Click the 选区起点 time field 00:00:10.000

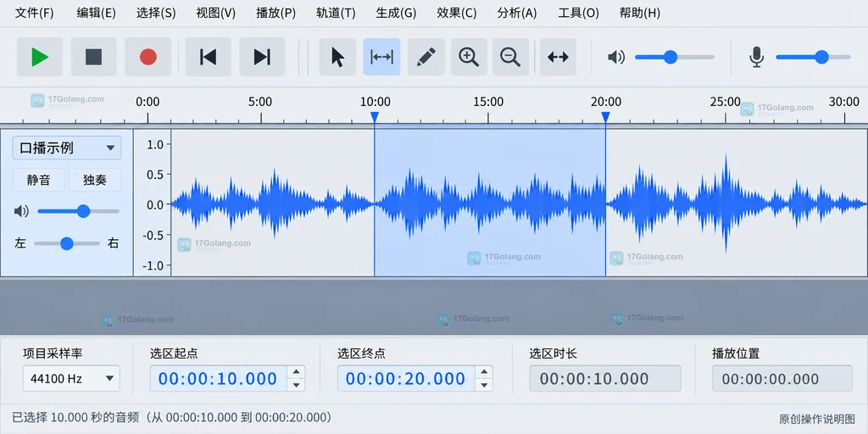tap(220, 379)
